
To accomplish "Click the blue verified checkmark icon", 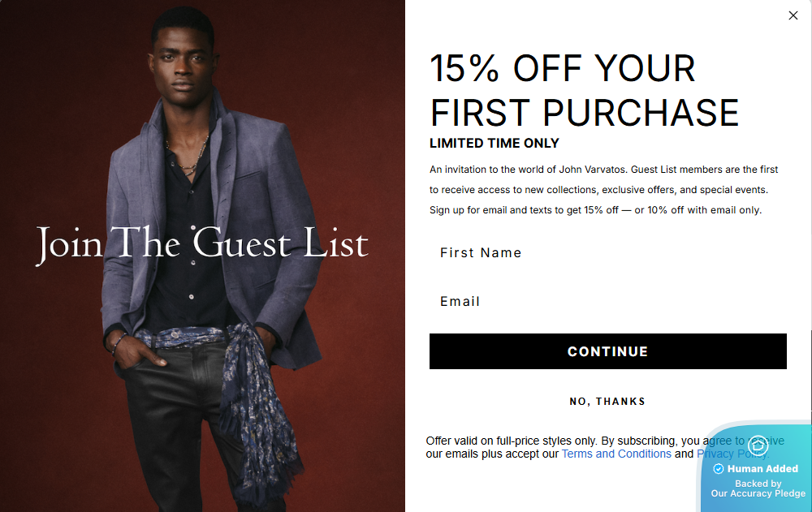I will tap(719, 469).
